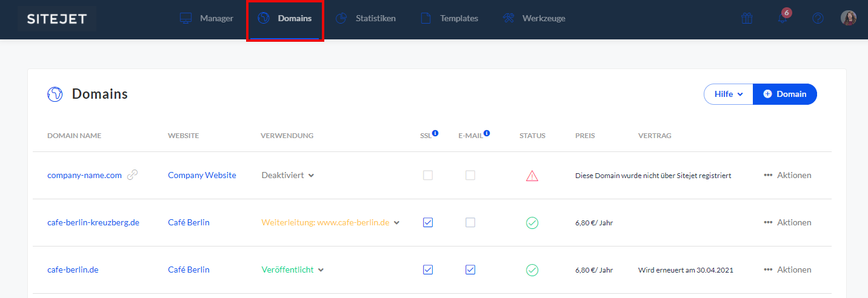
Task: Enable SSL checkbox for company-name.com
Action: coord(428,175)
